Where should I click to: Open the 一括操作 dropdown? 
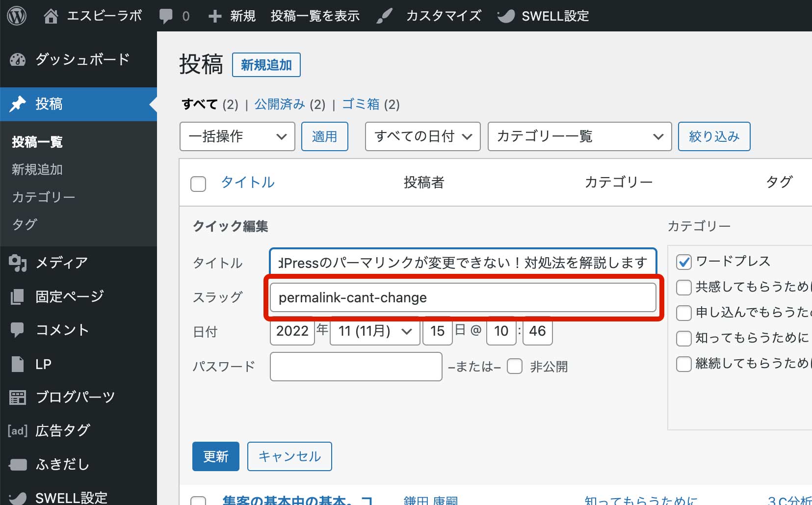pos(237,136)
